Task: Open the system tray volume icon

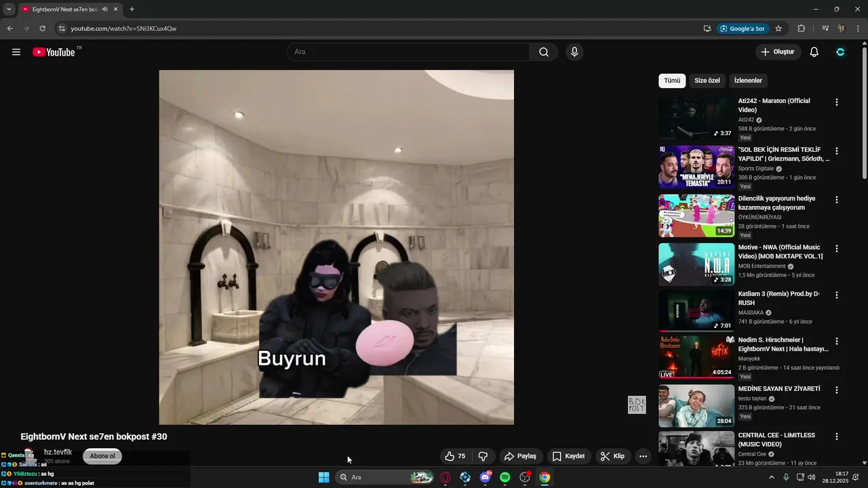Action: click(811, 477)
